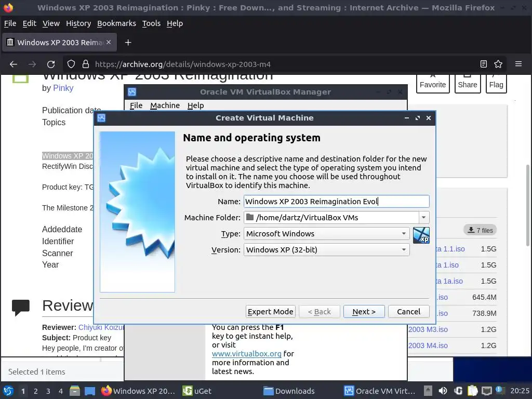This screenshot has height=399, width=532.
Task: Click the 2003 M4.iso download link
Action: point(428,345)
